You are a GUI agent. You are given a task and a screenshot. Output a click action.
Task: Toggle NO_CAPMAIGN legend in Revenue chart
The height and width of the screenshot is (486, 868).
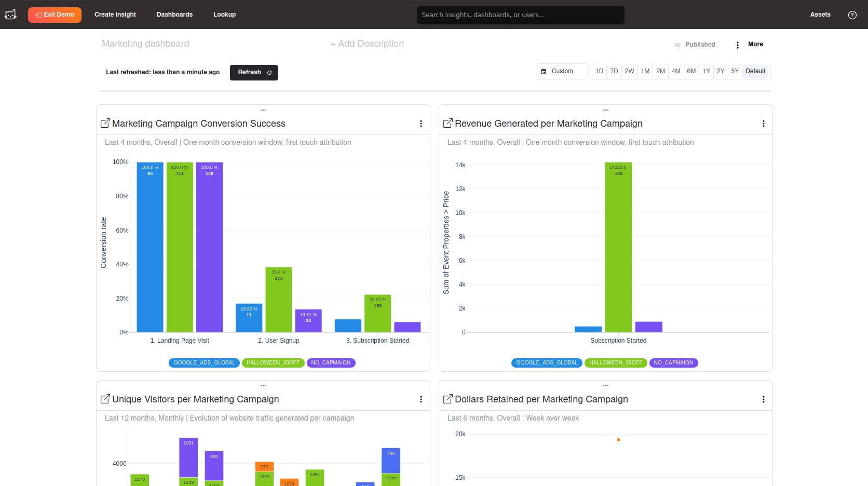point(673,363)
